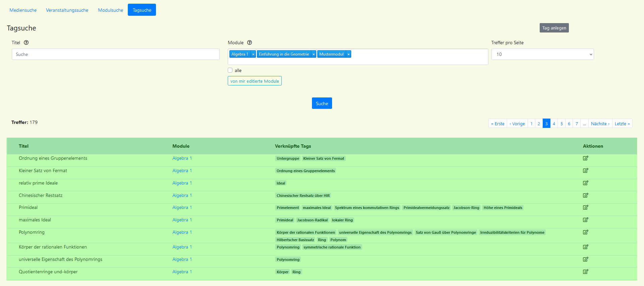Click the 'von mir editierte Module' button
The height and width of the screenshot is (286, 644).
click(x=255, y=81)
